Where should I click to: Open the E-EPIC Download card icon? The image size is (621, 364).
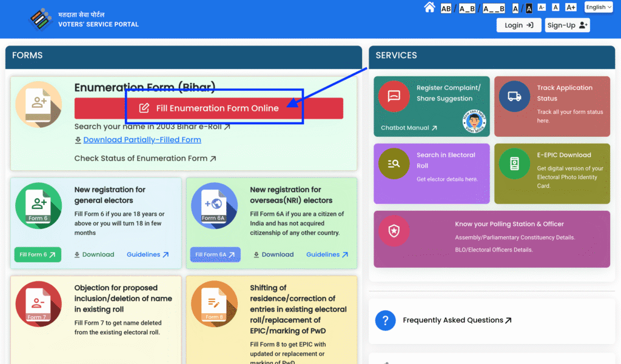(x=514, y=163)
